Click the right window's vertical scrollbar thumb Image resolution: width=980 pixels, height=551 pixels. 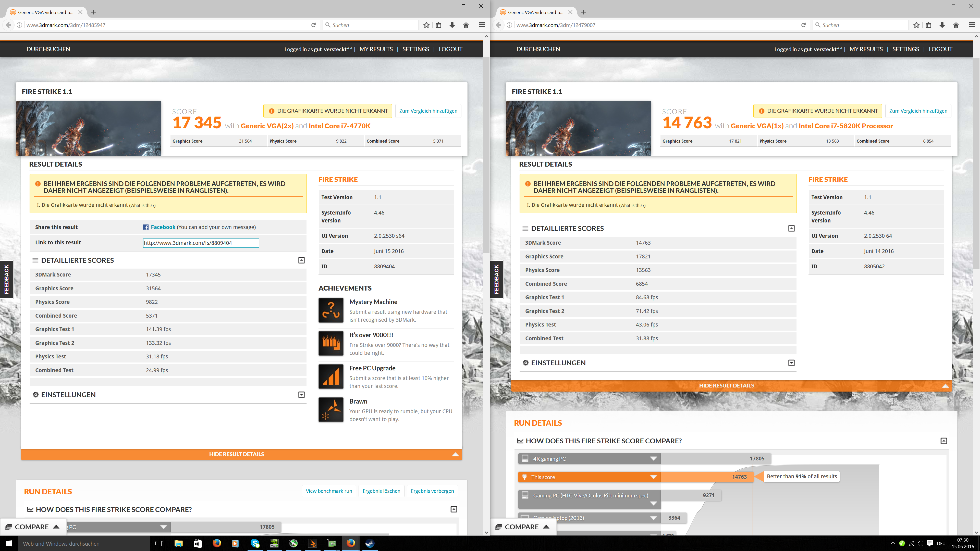click(976, 163)
